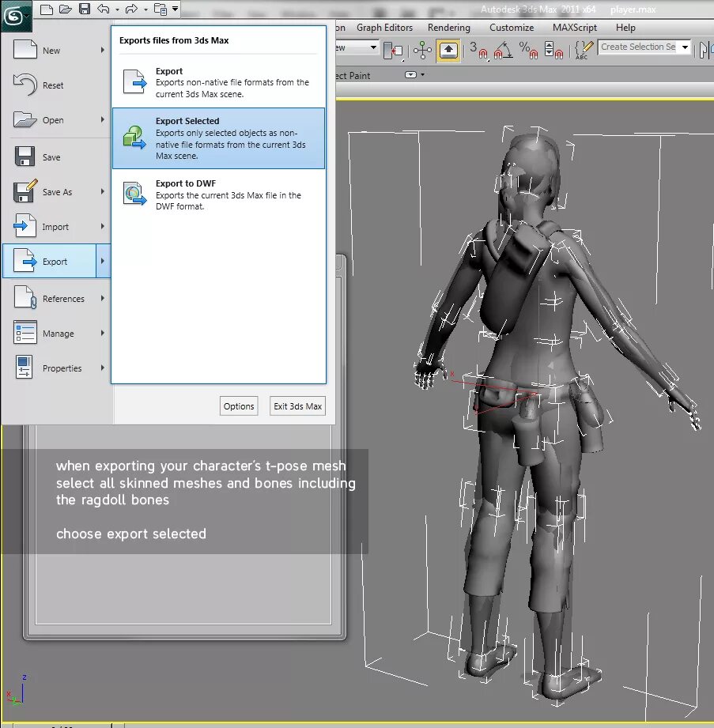This screenshot has width=714, height=728.
Task: Click the Save As floppy-pencil icon
Action: coord(25,190)
